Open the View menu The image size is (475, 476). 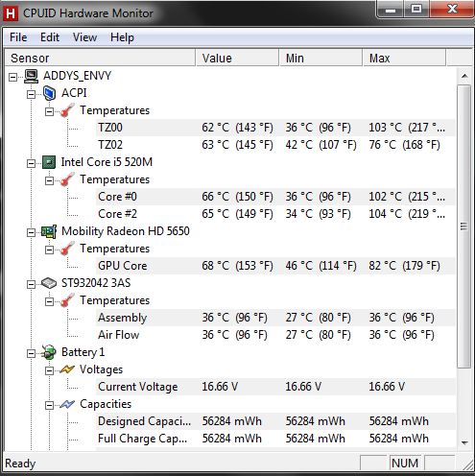84,37
